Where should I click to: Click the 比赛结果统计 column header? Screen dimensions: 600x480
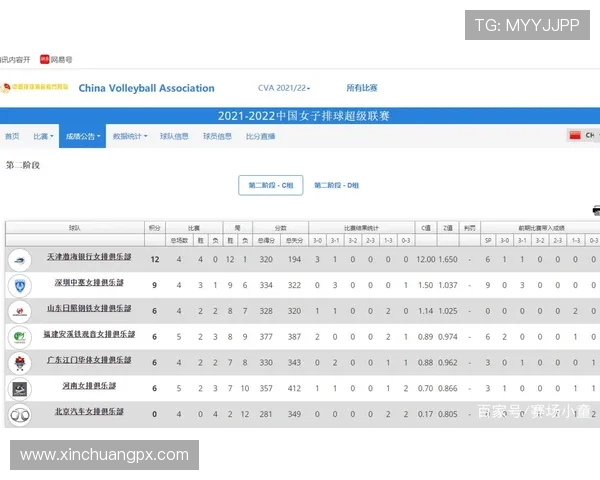361,228
